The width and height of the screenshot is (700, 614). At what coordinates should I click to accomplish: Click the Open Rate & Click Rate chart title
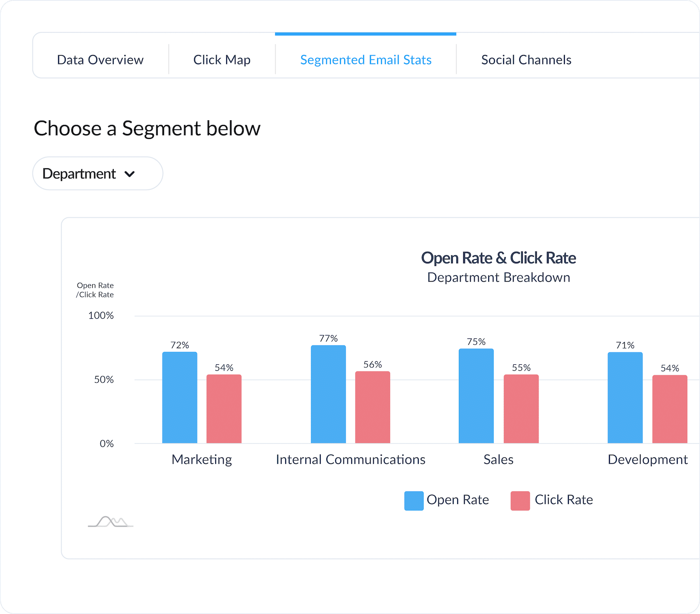tap(498, 258)
